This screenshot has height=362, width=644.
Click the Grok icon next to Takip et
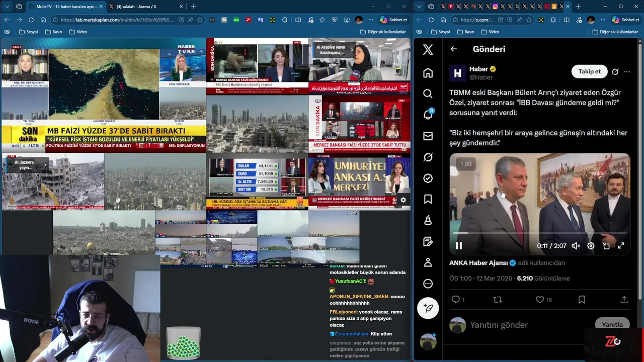tap(615, 71)
